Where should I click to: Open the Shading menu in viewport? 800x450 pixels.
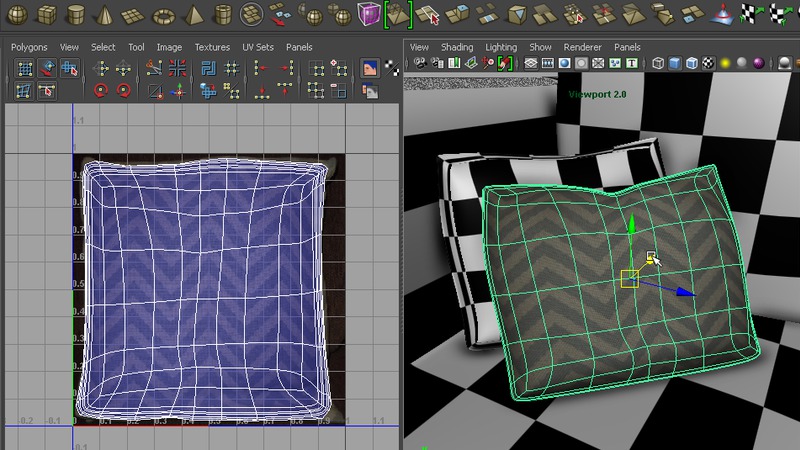click(457, 47)
